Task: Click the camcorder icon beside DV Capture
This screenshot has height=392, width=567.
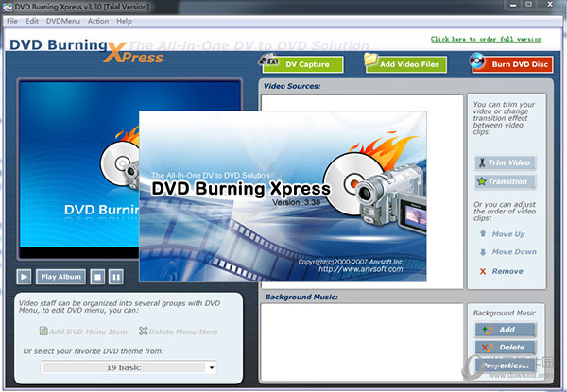Action: [x=268, y=60]
